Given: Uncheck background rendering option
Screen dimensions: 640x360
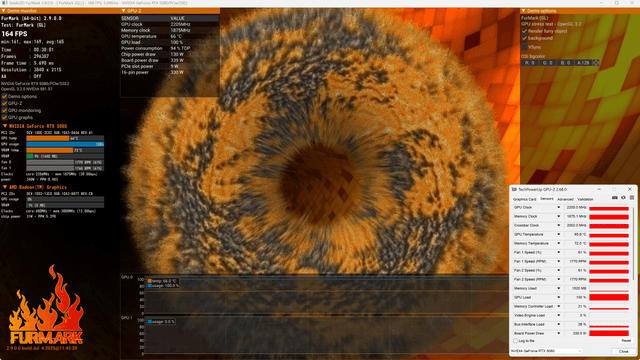Looking at the screenshot, I should pos(524,38).
